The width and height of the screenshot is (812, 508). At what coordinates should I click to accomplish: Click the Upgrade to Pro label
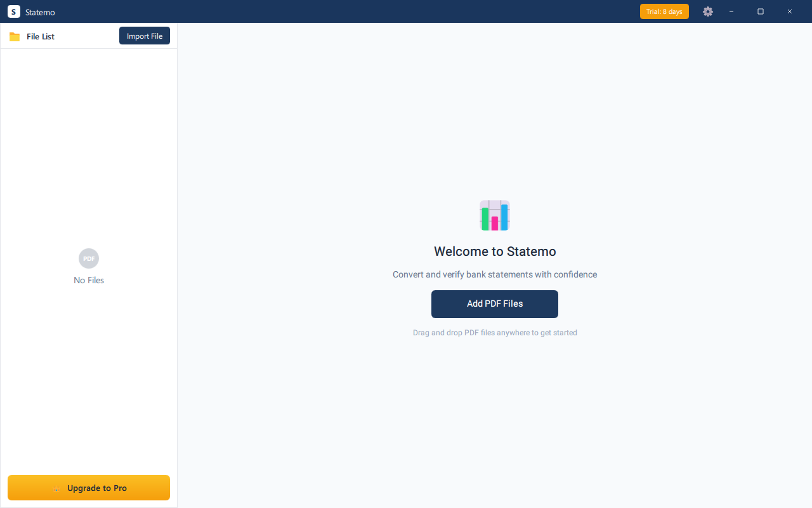click(97, 488)
